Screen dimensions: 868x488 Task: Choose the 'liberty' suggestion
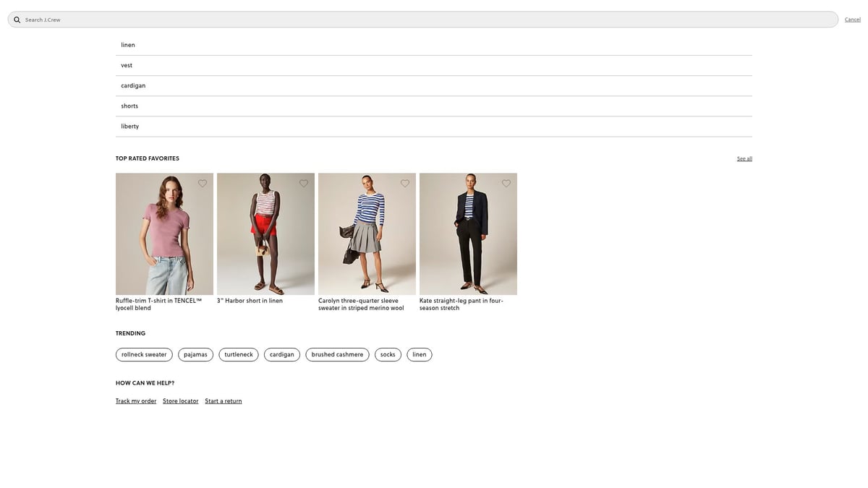[x=434, y=126]
